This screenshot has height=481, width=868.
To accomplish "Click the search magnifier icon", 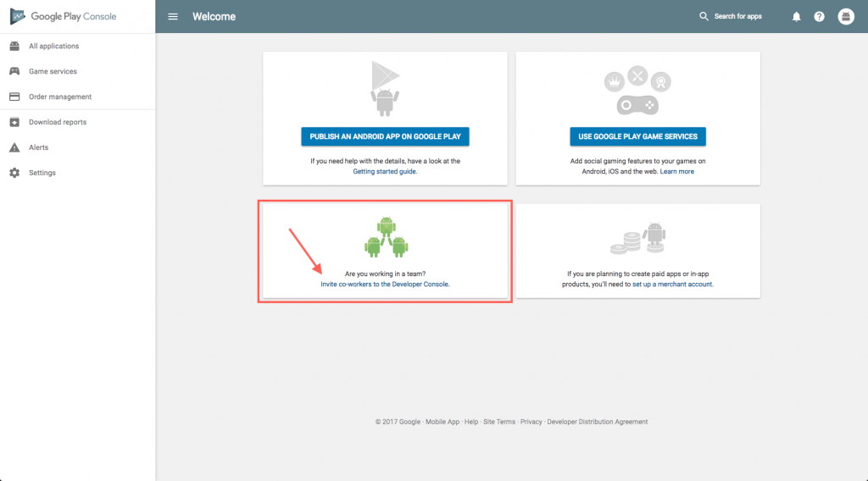I will click(704, 17).
